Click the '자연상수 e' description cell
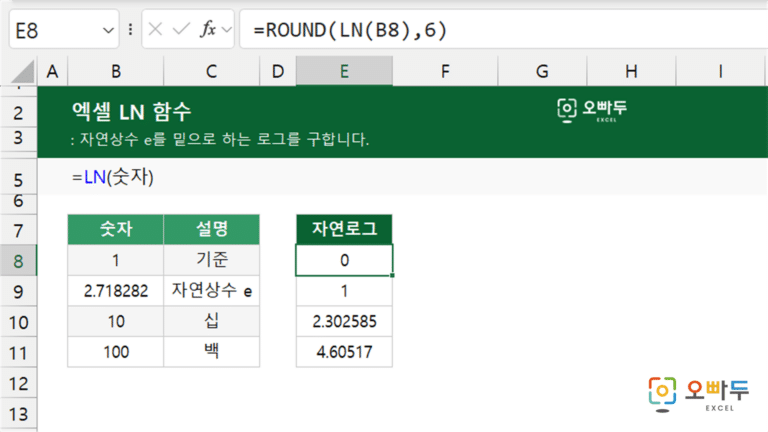This screenshot has height=432, width=768. coord(212,291)
